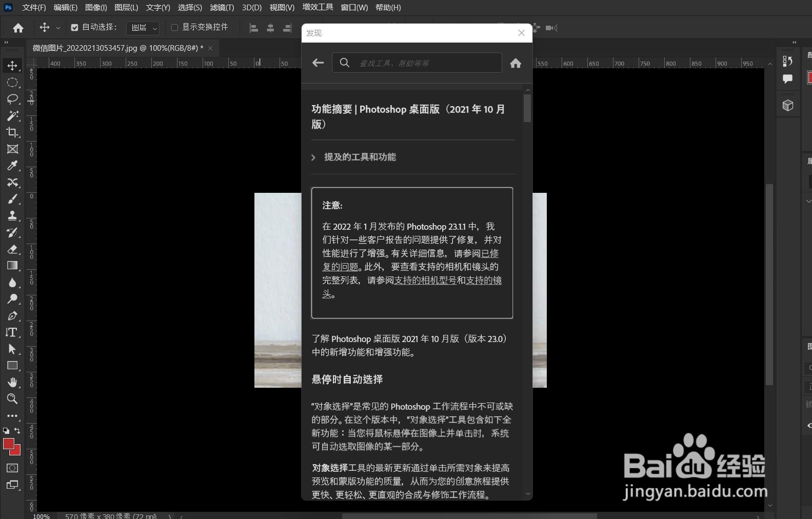Open the 滤镜(T) menu
Viewport: 812px width, 519px height.
[x=222, y=8]
